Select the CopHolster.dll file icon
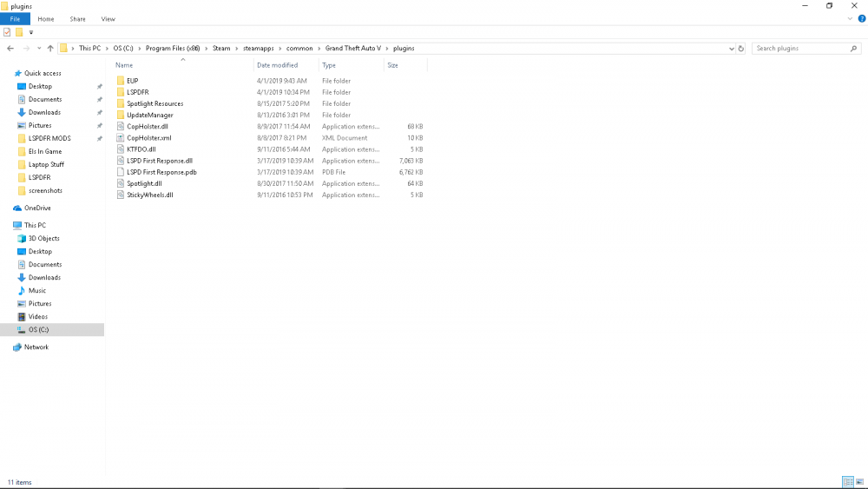868x489 pixels. coord(121,126)
